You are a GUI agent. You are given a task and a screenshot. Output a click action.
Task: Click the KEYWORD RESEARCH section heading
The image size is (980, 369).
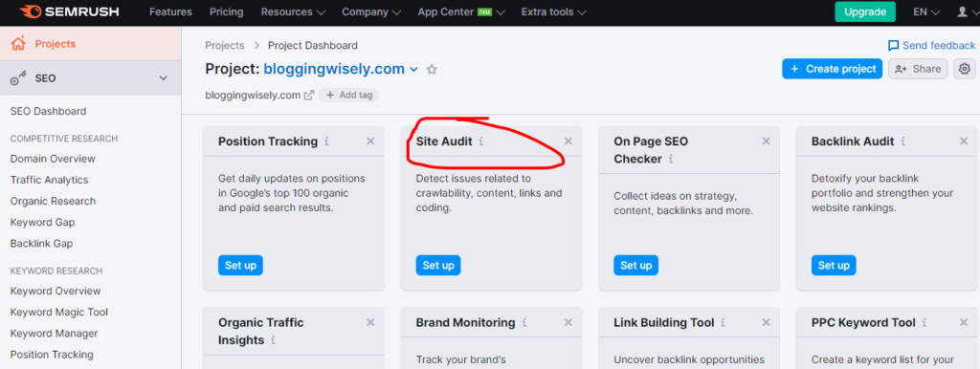pyautogui.click(x=56, y=271)
